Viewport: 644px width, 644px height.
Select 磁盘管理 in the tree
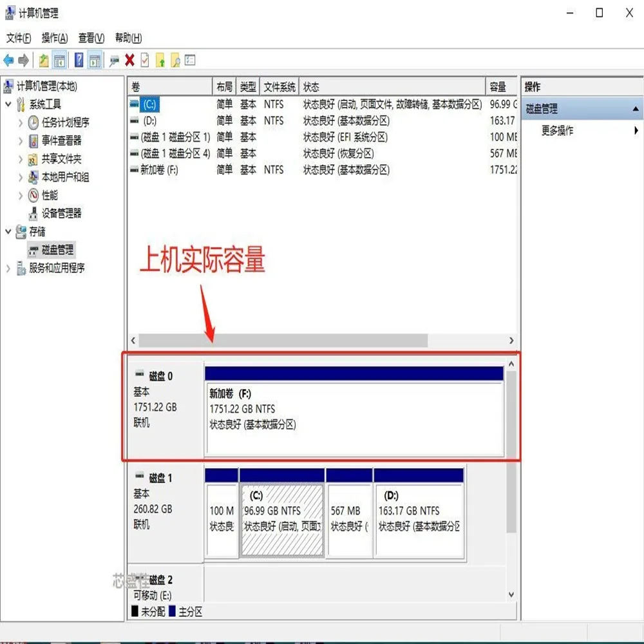[57, 250]
